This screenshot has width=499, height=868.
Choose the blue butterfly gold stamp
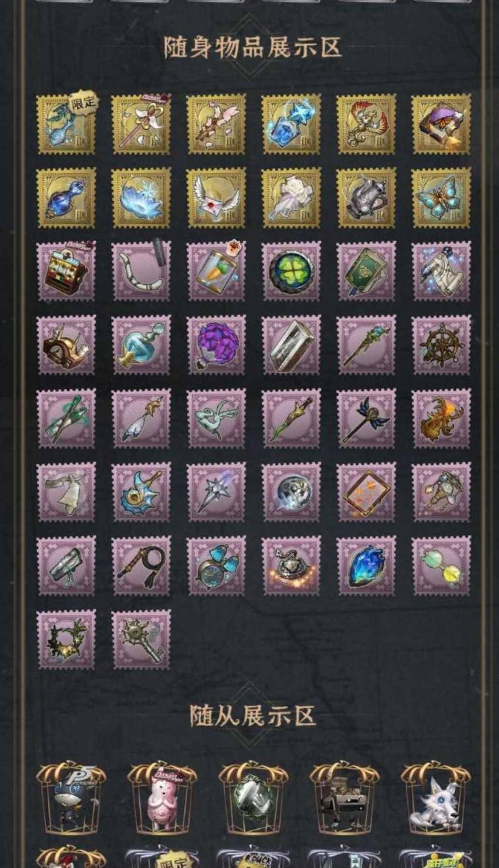[442, 198]
